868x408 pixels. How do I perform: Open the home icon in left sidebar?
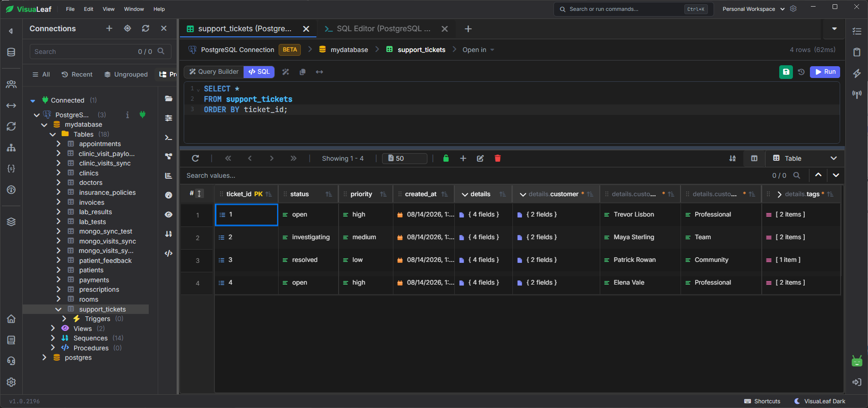11,319
